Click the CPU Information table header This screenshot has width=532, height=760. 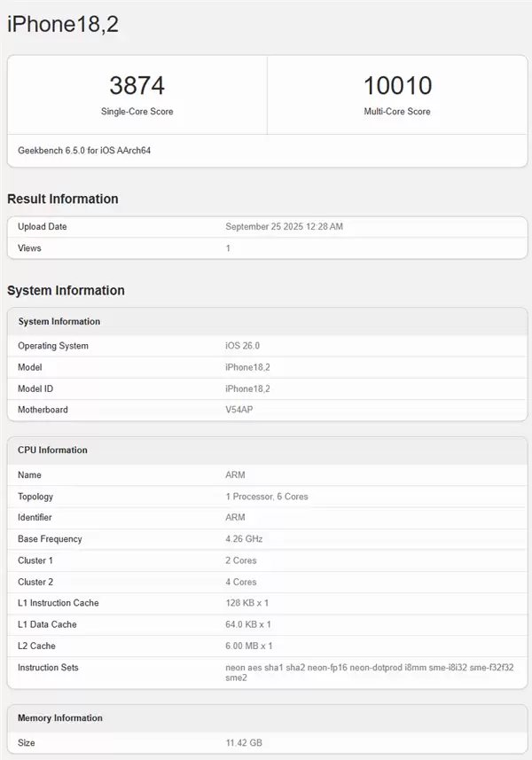coord(52,450)
